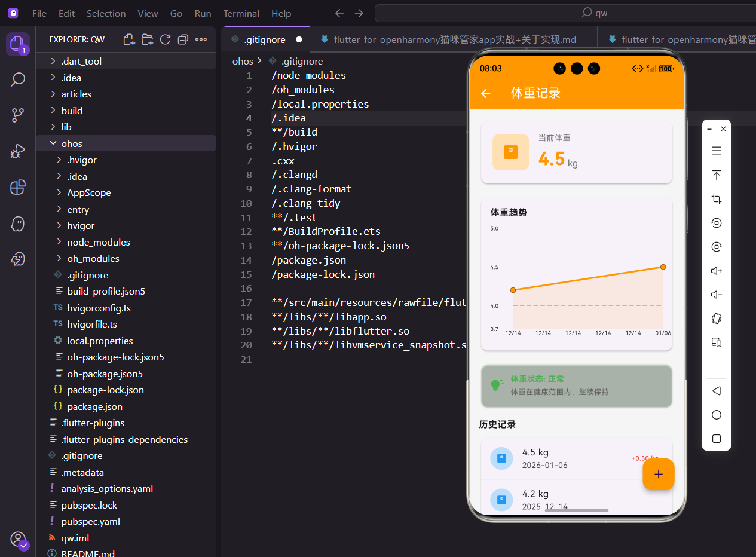The height and width of the screenshot is (557, 756).
Task: Open the Explorer view in activity bar
Action: click(18, 44)
